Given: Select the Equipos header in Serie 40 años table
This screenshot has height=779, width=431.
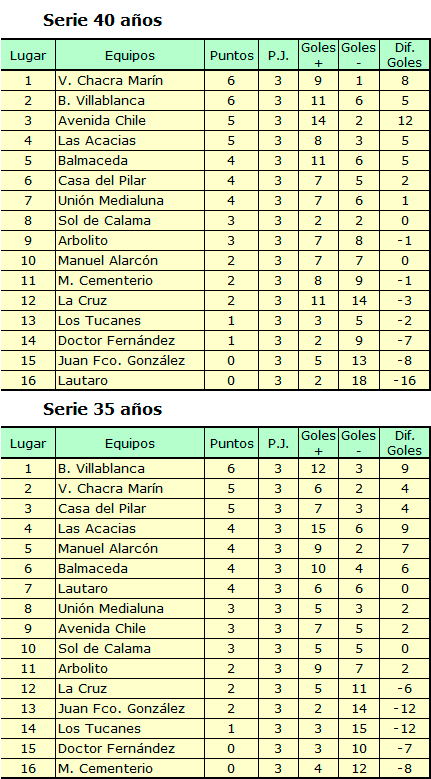Looking at the screenshot, I should (130, 55).
